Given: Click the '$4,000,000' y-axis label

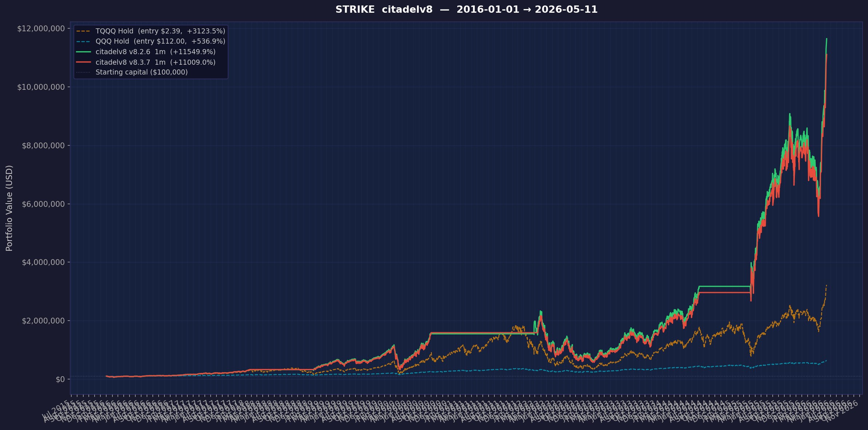Looking at the screenshot, I should coord(43,262).
